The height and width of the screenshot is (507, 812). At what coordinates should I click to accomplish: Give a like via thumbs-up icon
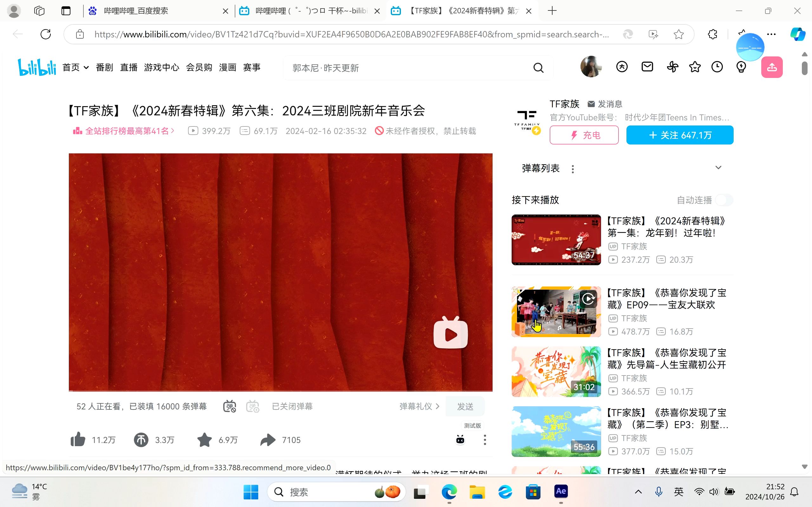coord(78,439)
